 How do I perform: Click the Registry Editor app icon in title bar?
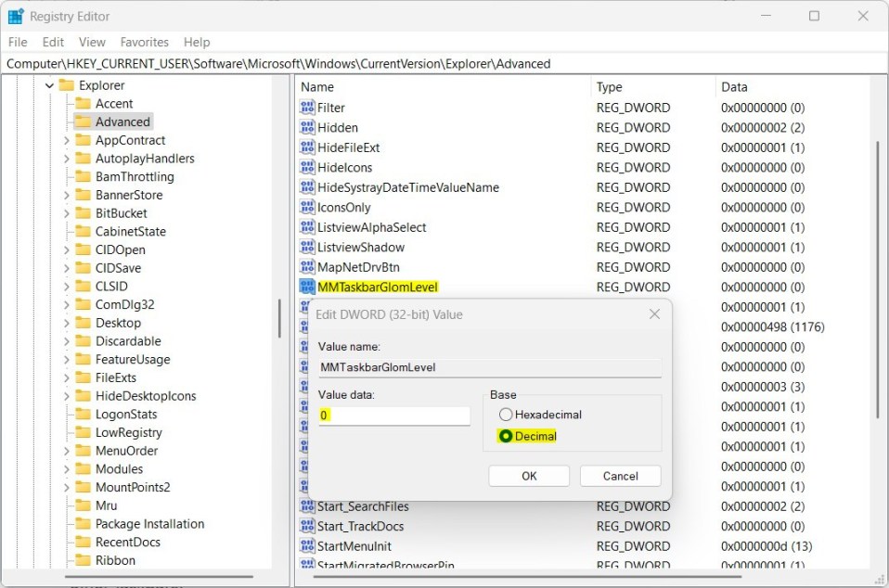[x=15, y=17]
